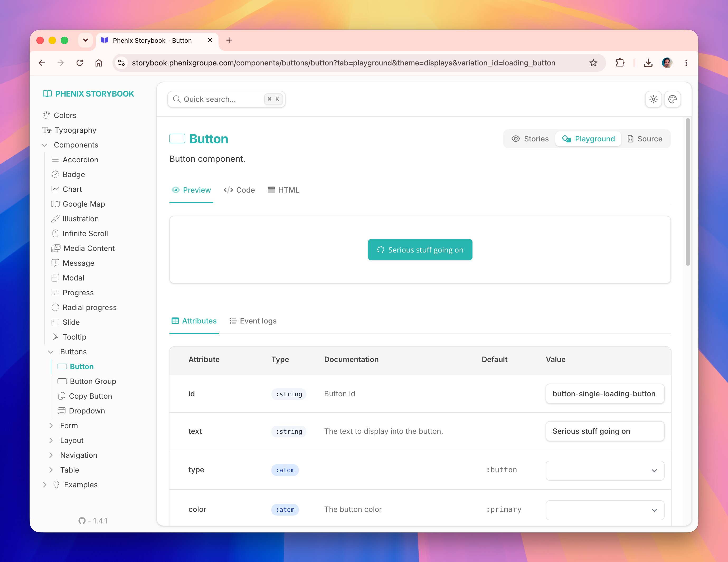
Task: Click the Media Content images icon
Action: tap(56, 248)
